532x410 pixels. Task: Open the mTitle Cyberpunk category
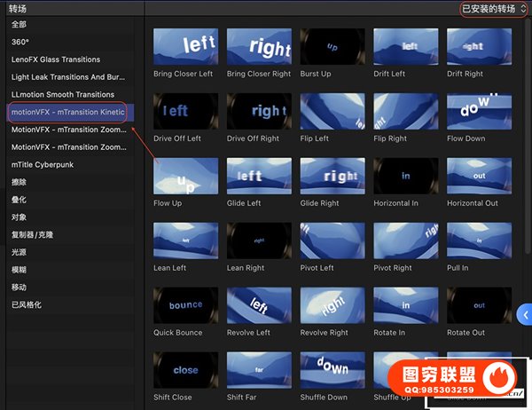click(x=44, y=164)
